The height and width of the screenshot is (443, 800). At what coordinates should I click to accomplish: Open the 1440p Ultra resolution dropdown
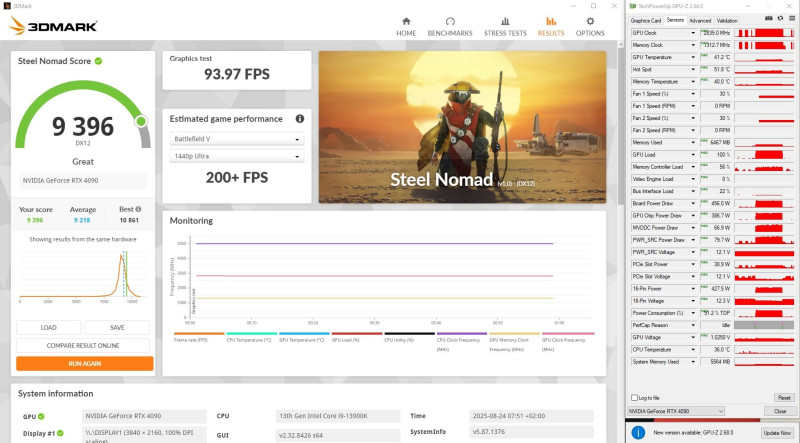coord(237,156)
